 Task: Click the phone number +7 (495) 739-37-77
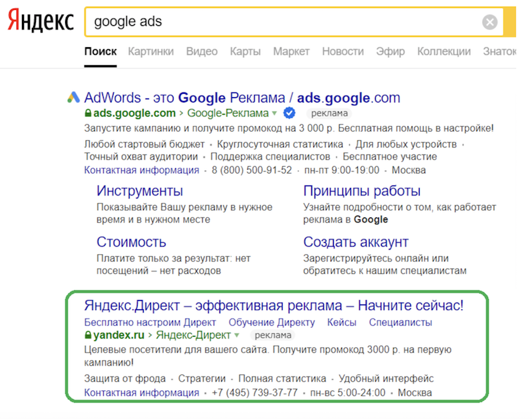255,392
